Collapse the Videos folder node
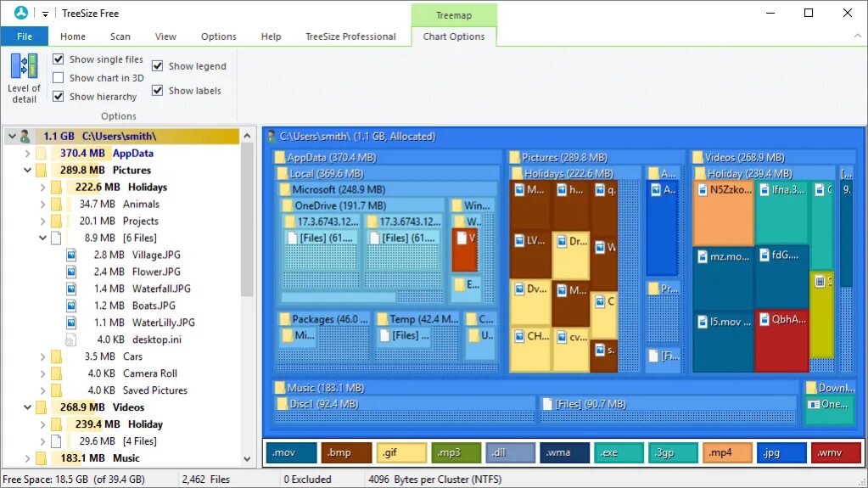 pyautogui.click(x=27, y=407)
